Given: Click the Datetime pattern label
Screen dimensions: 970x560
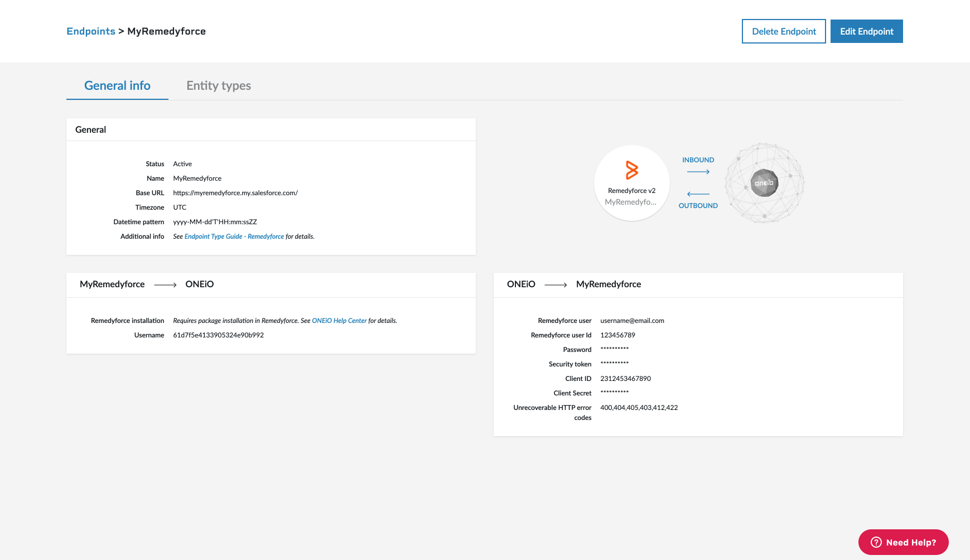Looking at the screenshot, I should [x=139, y=222].
